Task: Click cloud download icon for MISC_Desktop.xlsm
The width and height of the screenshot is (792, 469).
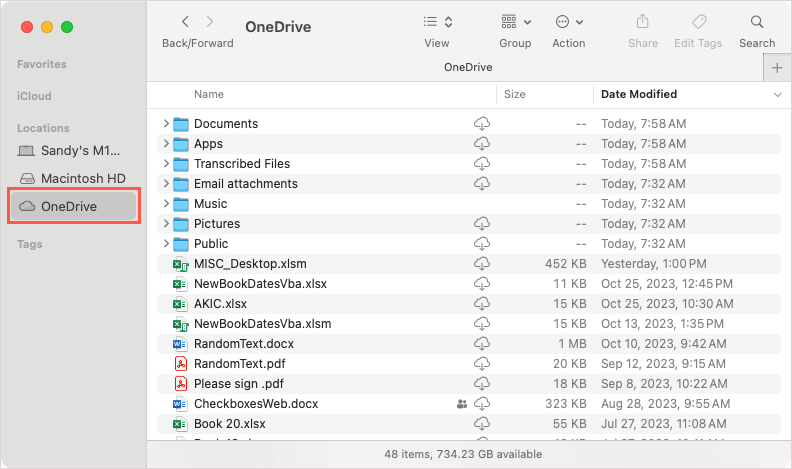Action: click(x=482, y=264)
